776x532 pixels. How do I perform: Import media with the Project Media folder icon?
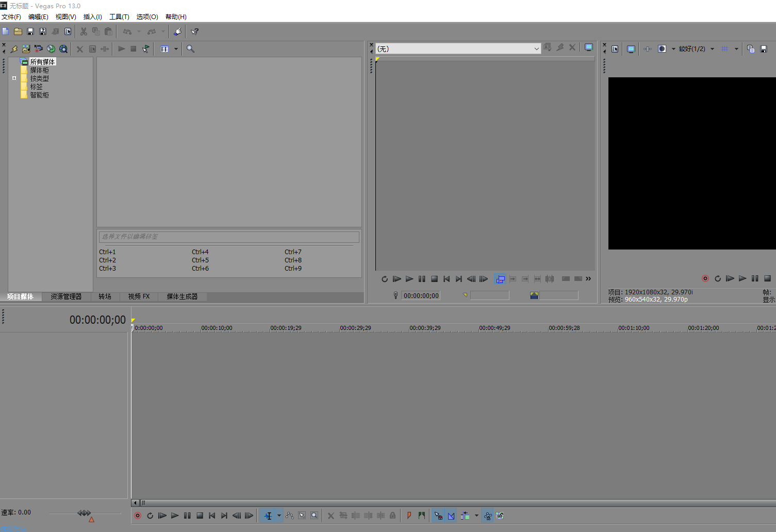26,49
